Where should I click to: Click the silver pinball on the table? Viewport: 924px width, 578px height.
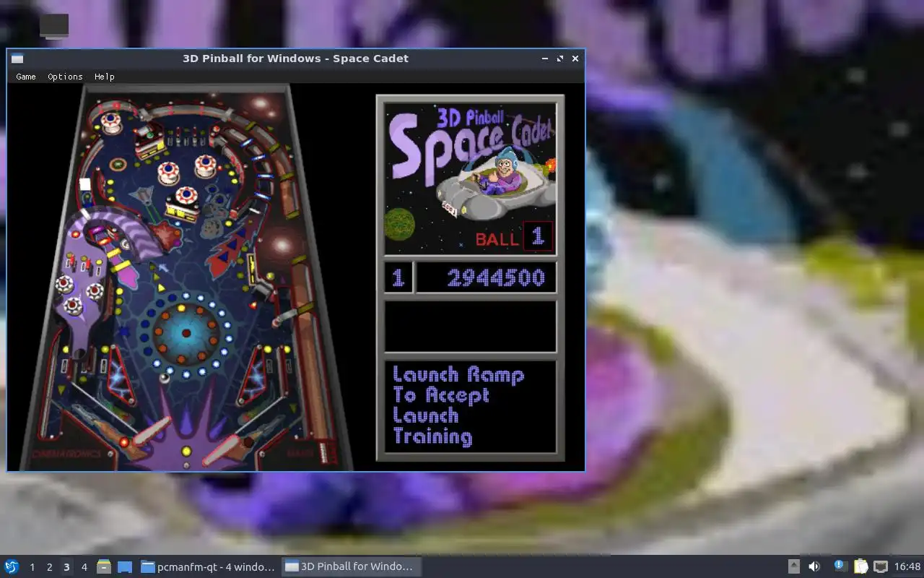[x=165, y=377]
